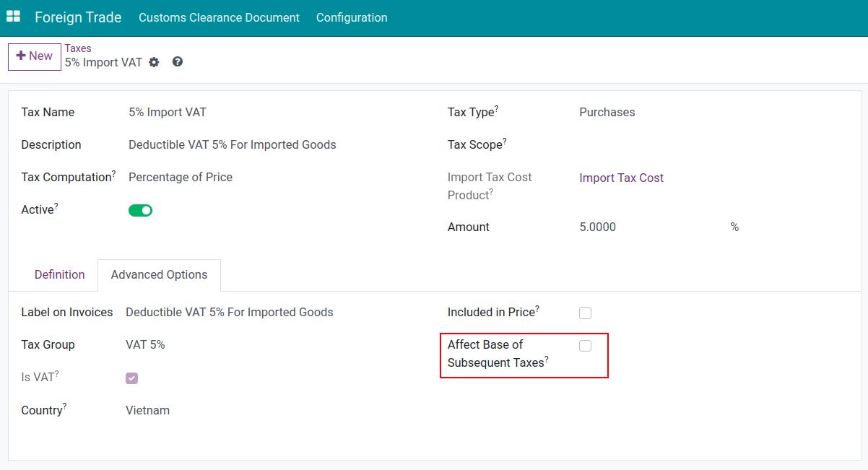Check the Included in Price checkbox

(585, 313)
